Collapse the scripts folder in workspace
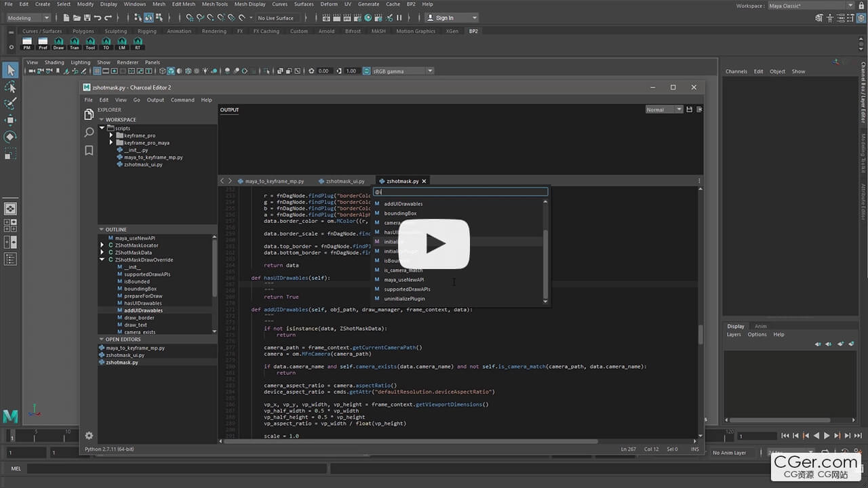 click(x=103, y=127)
